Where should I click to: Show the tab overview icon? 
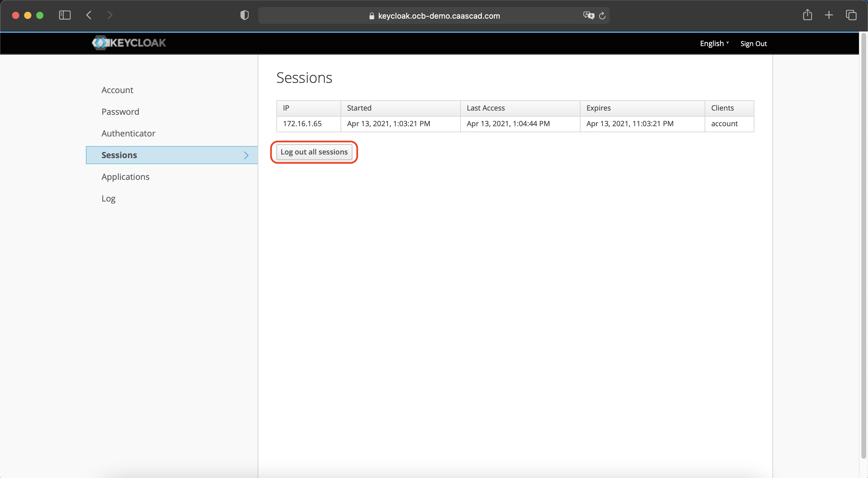coord(851,15)
